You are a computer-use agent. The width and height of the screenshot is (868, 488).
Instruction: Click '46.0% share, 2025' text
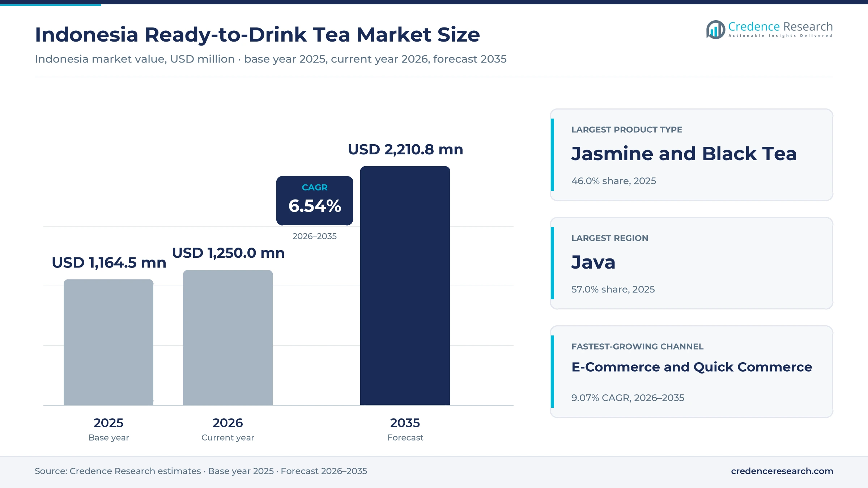[x=614, y=181]
